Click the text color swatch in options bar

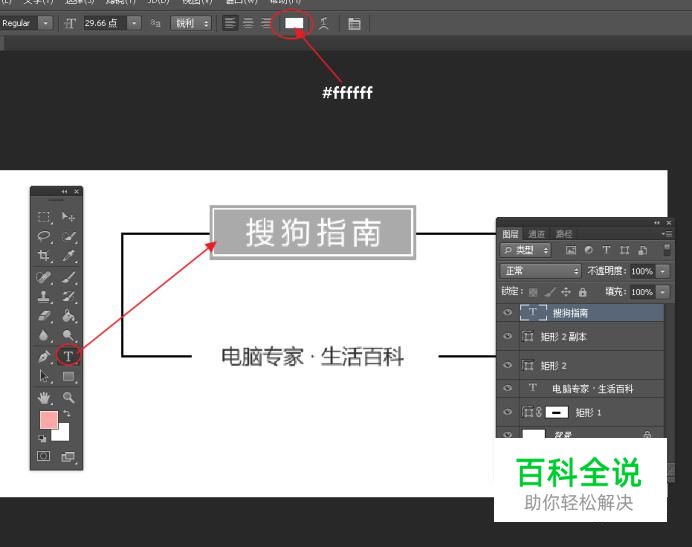point(294,23)
